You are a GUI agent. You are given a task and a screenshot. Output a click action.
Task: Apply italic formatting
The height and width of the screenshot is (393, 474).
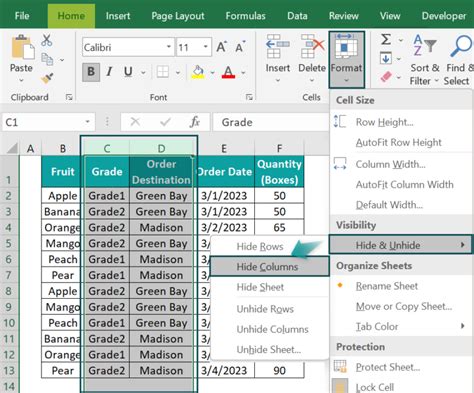(x=109, y=71)
